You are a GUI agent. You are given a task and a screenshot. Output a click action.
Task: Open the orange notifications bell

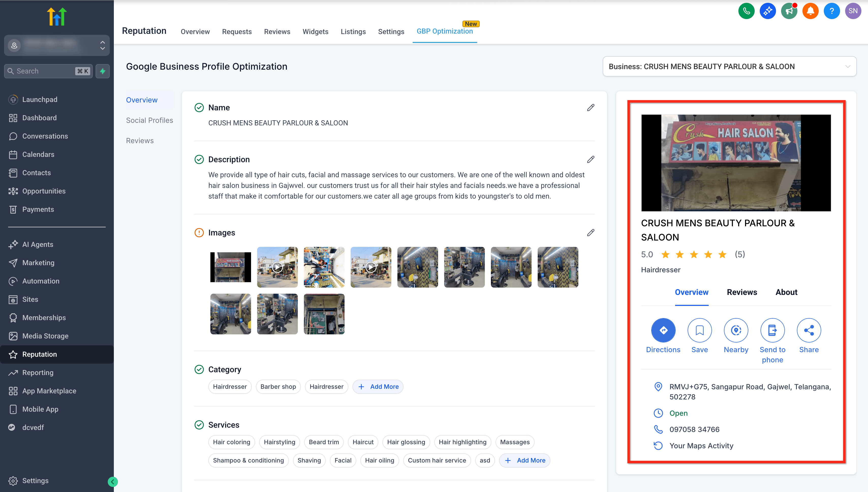[x=810, y=11]
